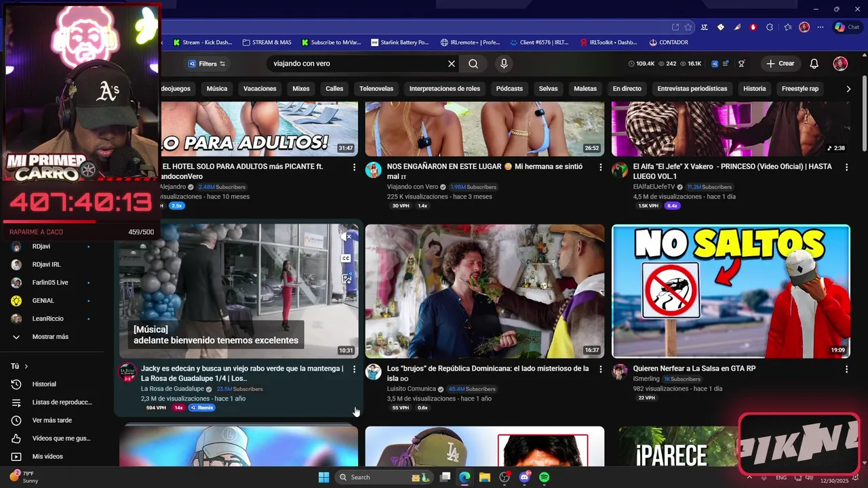Expand 'Mostrar más' in subscriptions sidebar
Screen dimensions: 868x488
(50, 337)
